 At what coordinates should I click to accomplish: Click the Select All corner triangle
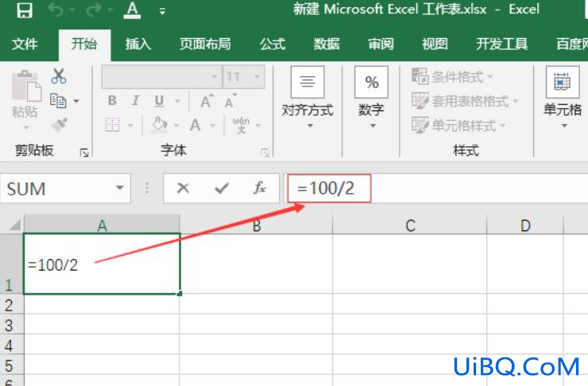coord(14,225)
